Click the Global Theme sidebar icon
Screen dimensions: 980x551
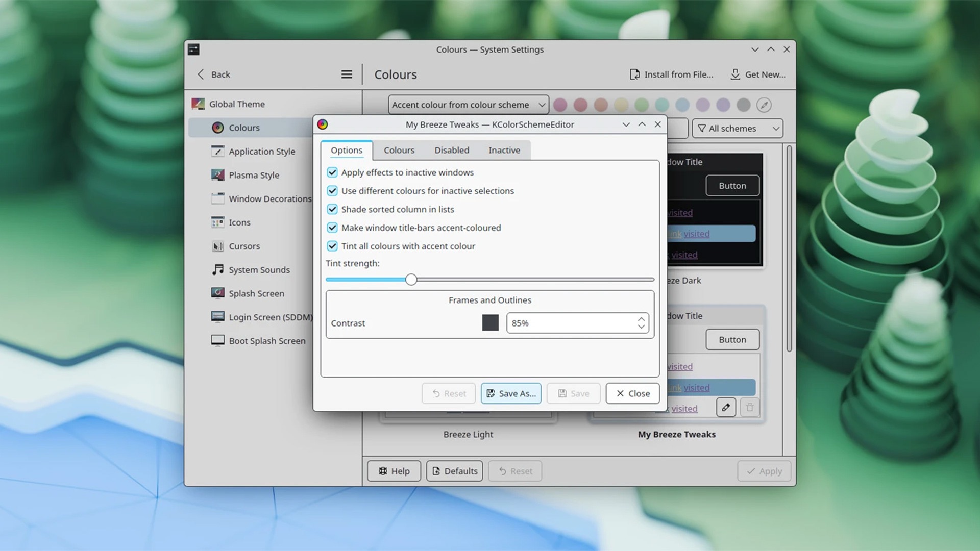(x=198, y=104)
